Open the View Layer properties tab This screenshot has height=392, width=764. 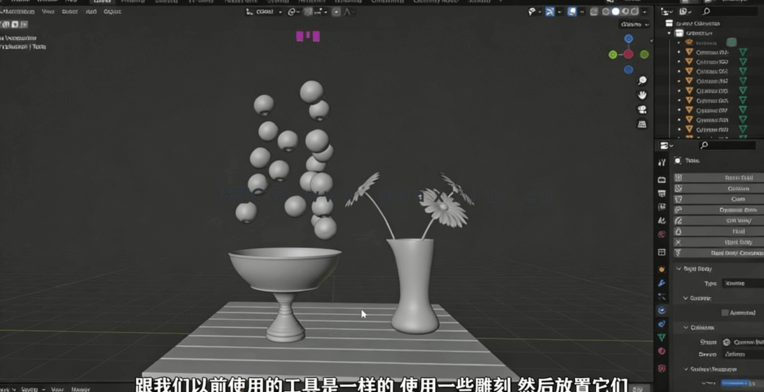(661, 207)
